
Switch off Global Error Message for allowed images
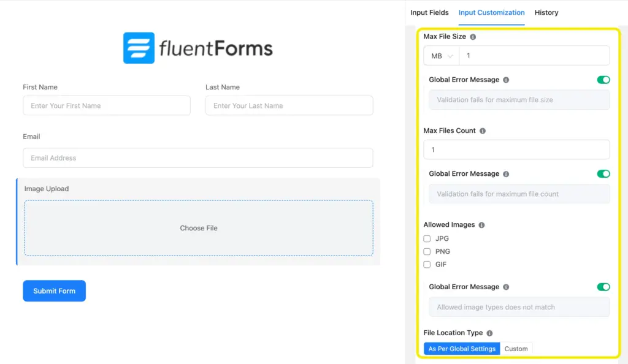[x=603, y=287]
